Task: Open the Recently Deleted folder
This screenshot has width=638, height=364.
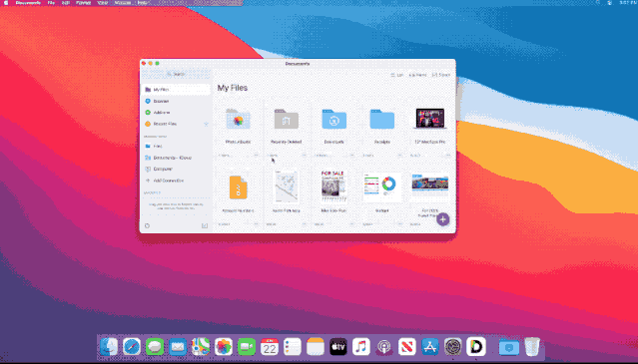Action: [x=286, y=119]
